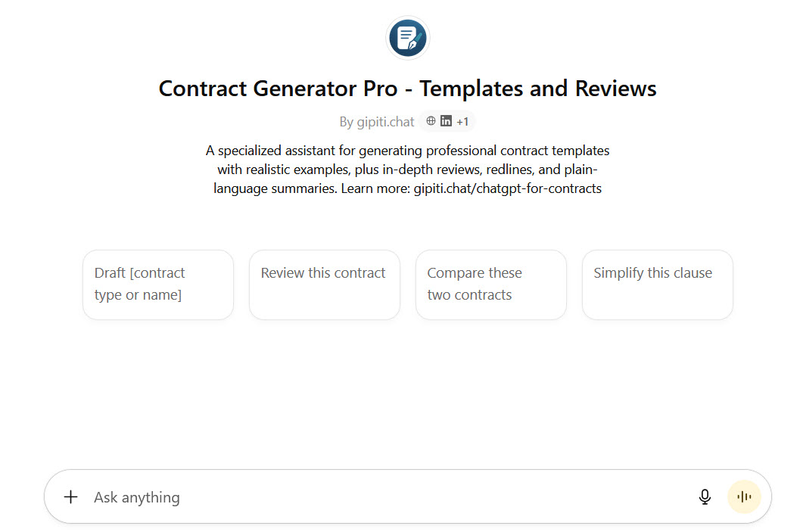Image resolution: width=803 pixels, height=532 pixels.
Task: Pick the 'Compare these two contracts' suggestion
Action: (x=490, y=285)
